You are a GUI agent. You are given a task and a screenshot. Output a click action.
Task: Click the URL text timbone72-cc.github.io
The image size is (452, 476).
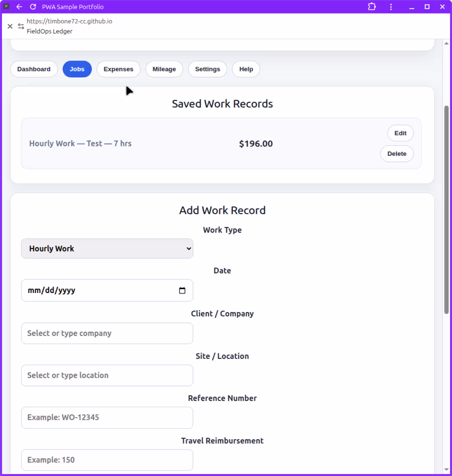69,21
